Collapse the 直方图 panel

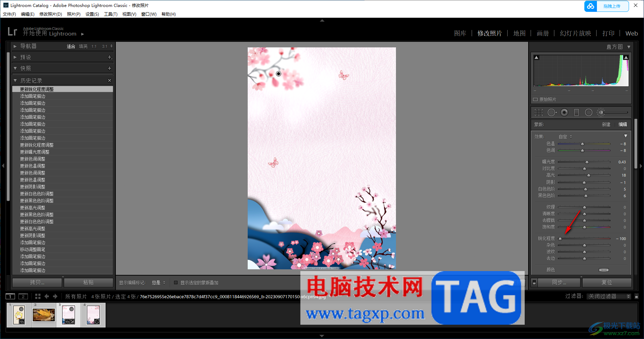[629, 47]
